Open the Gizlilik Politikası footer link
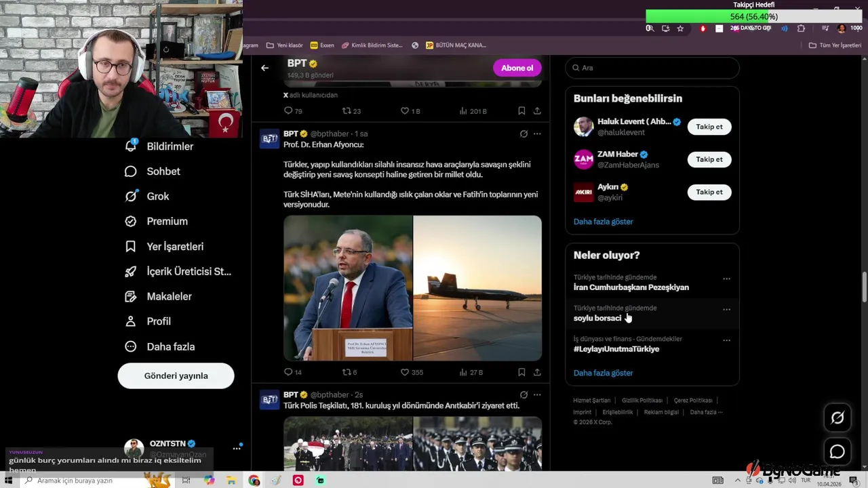 [x=642, y=401]
